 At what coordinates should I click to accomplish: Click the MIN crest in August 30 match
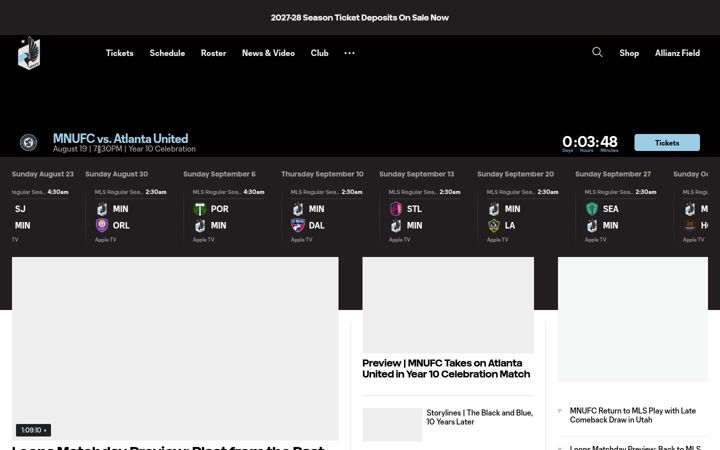click(x=102, y=209)
